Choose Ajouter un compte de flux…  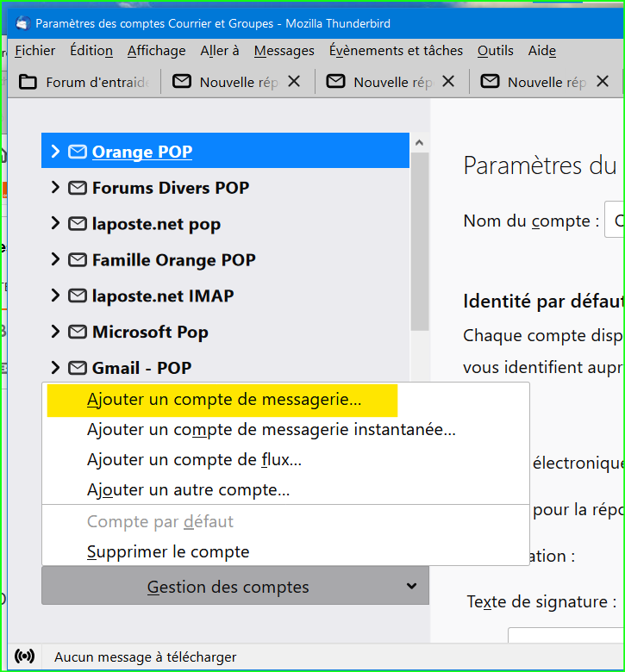pos(285,459)
